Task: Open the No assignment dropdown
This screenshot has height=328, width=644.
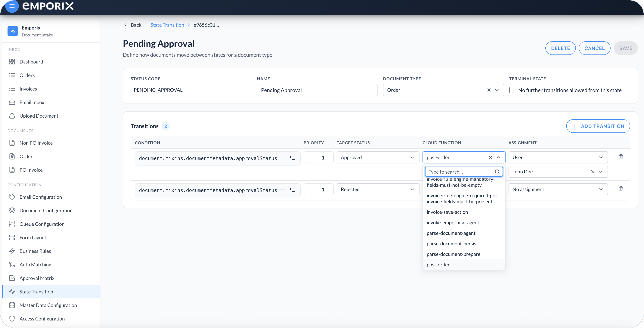Action: [x=558, y=190]
